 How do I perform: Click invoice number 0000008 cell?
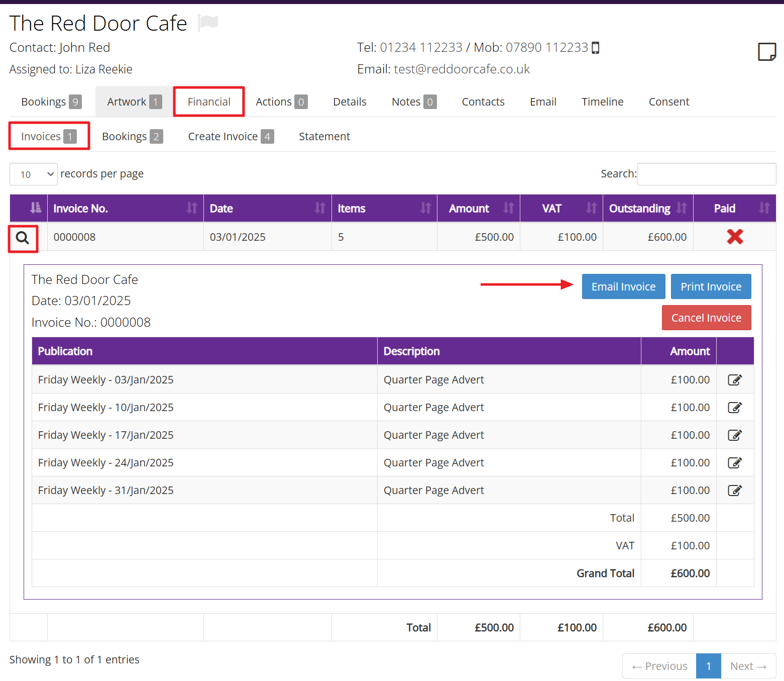(x=126, y=237)
